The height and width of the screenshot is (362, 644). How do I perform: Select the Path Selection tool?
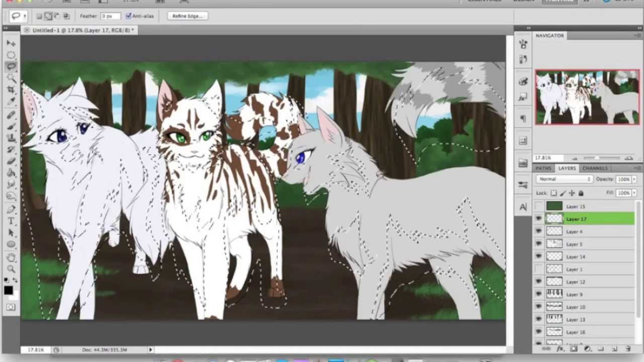coord(11,233)
